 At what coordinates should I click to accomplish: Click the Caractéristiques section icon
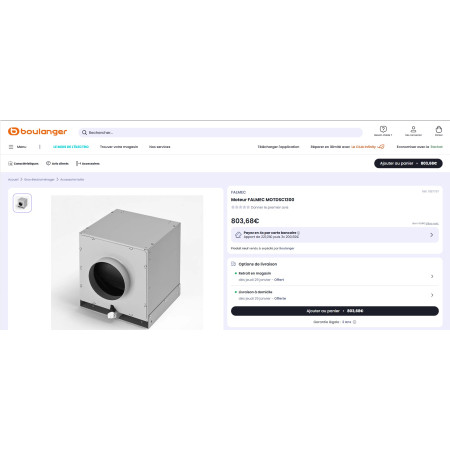[x=10, y=163]
